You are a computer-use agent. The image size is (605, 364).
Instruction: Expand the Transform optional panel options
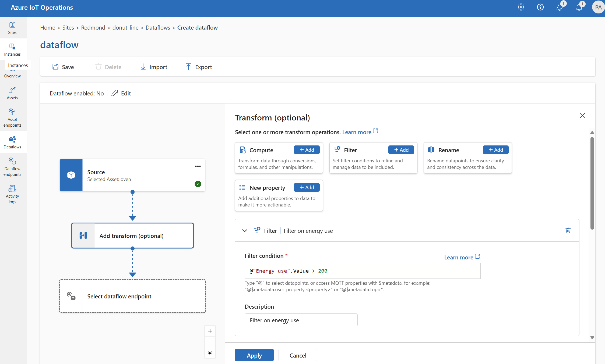pyautogui.click(x=244, y=231)
